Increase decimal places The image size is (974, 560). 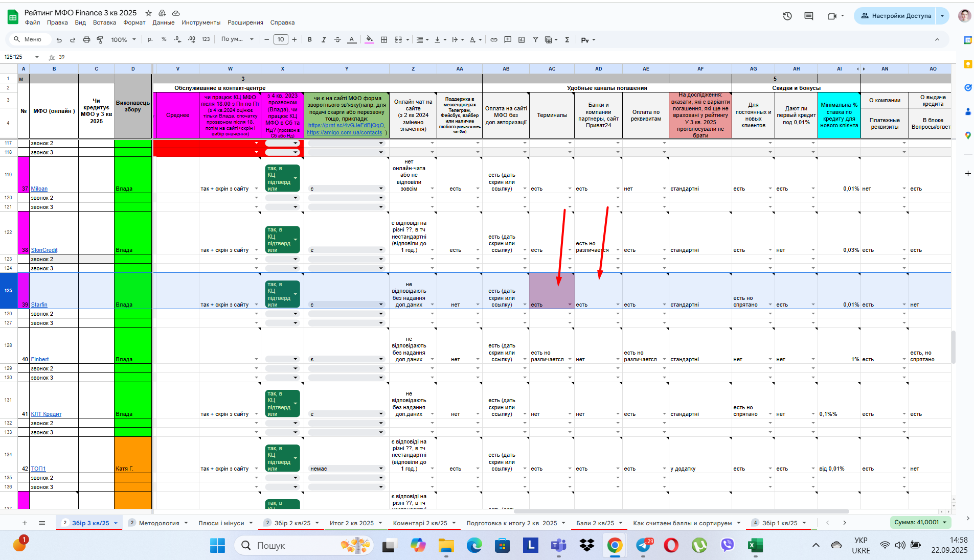click(x=192, y=39)
